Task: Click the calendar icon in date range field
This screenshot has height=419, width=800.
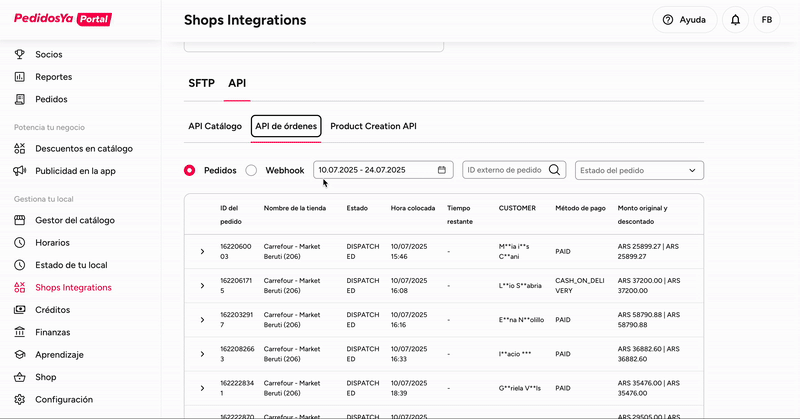Action: (x=442, y=170)
